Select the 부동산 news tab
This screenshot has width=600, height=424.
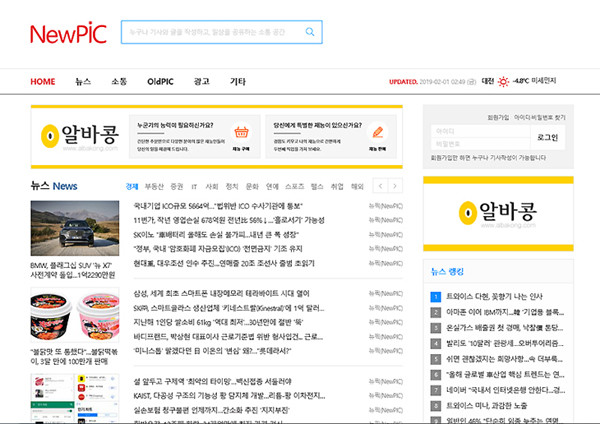coord(154,186)
